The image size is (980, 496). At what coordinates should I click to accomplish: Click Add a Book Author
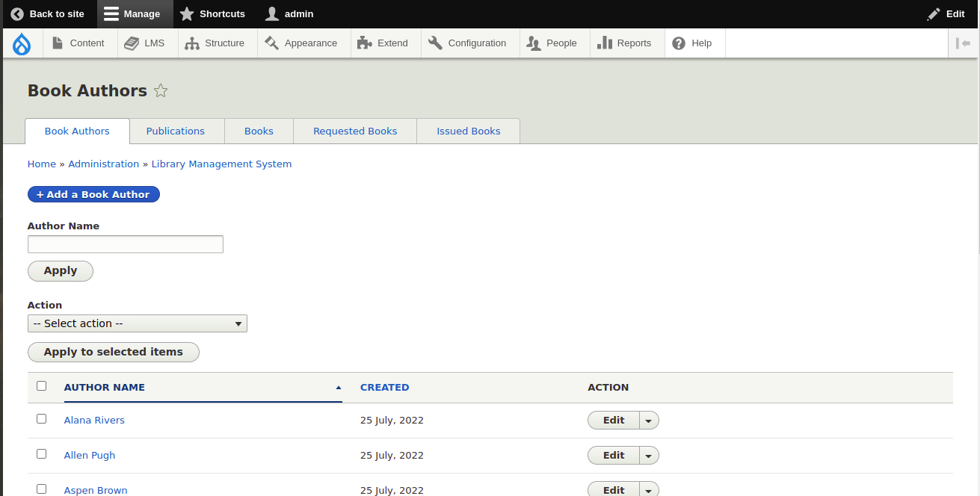point(93,194)
